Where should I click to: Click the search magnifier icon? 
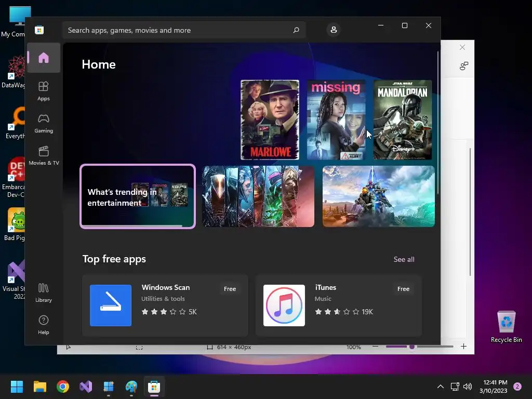pyautogui.click(x=296, y=30)
